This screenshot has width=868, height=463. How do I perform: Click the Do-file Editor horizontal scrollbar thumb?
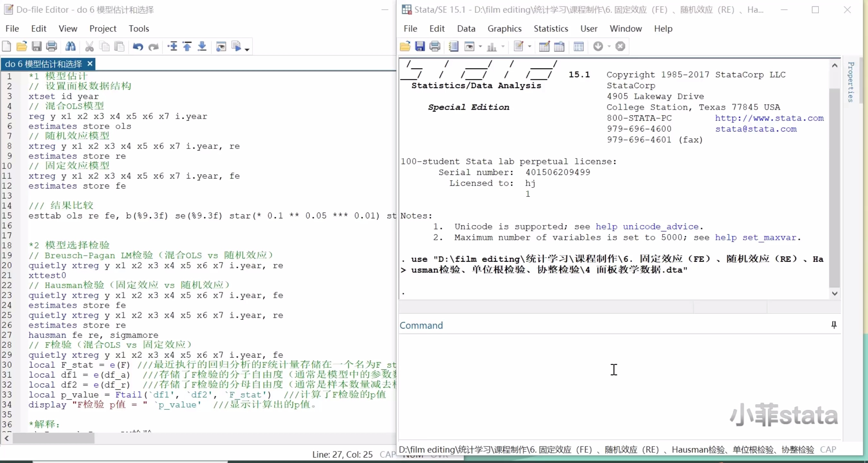point(54,438)
